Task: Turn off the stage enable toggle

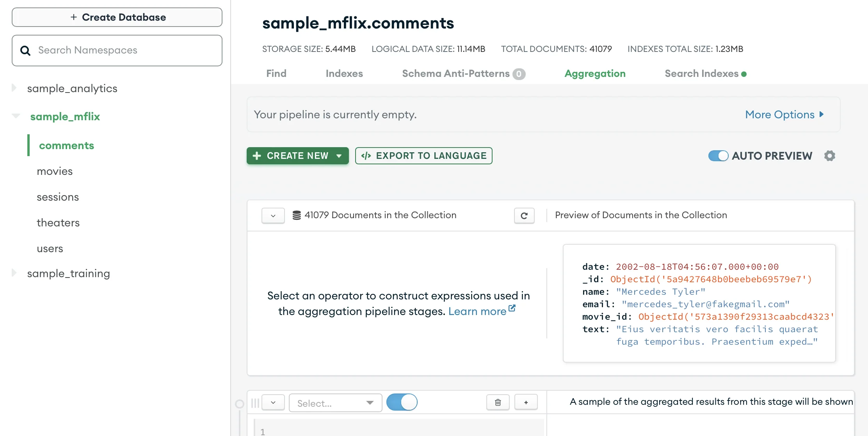Action: (x=402, y=402)
